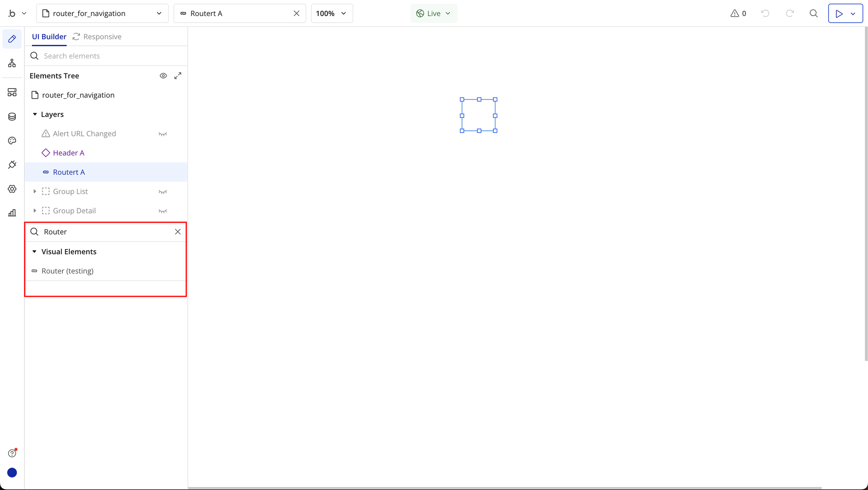Select Router (testing) visual element
Image resolution: width=868 pixels, height=490 pixels.
click(67, 271)
